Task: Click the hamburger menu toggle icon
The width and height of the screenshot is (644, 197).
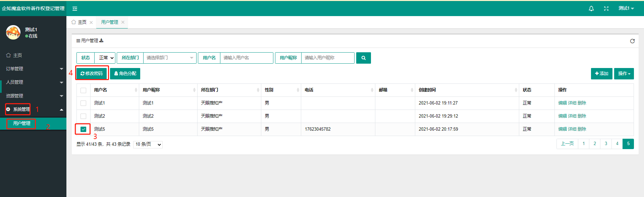Action: click(75, 9)
